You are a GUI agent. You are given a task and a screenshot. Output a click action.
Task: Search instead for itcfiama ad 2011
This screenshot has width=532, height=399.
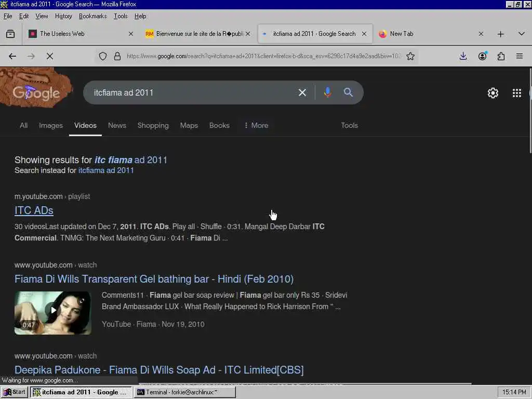[106, 170]
